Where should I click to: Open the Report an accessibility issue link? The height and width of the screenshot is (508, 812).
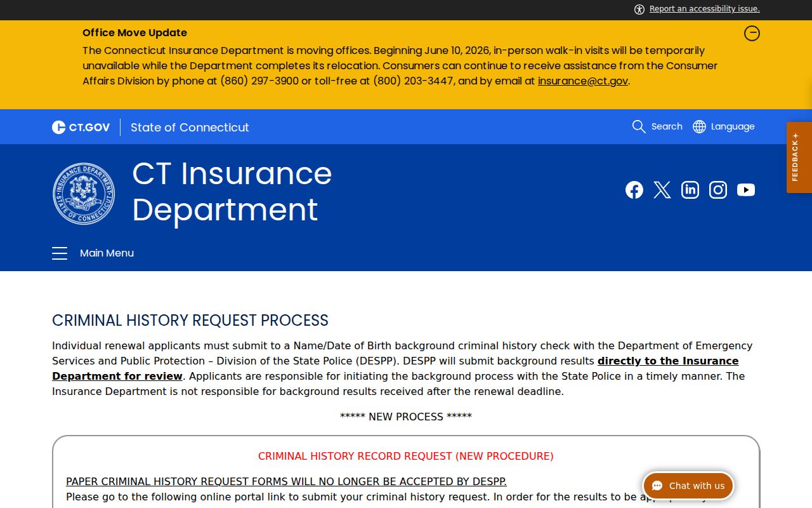(x=704, y=9)
